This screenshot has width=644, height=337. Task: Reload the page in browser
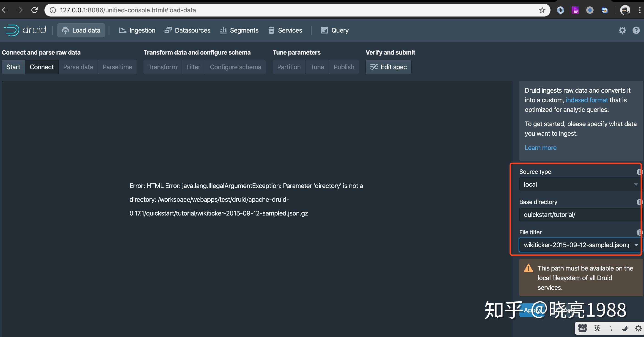(x=34, y=10)
